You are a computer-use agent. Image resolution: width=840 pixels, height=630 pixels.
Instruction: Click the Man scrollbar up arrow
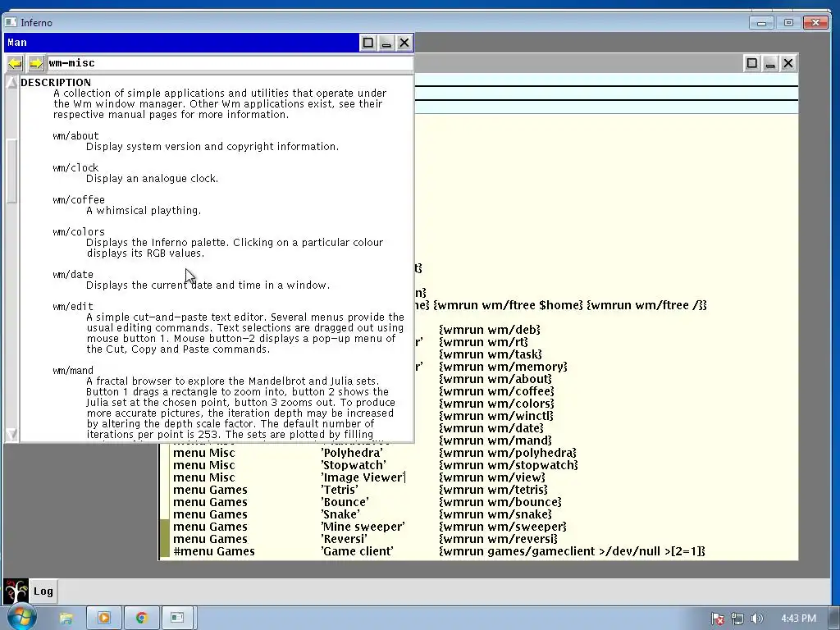pos(11,82)
